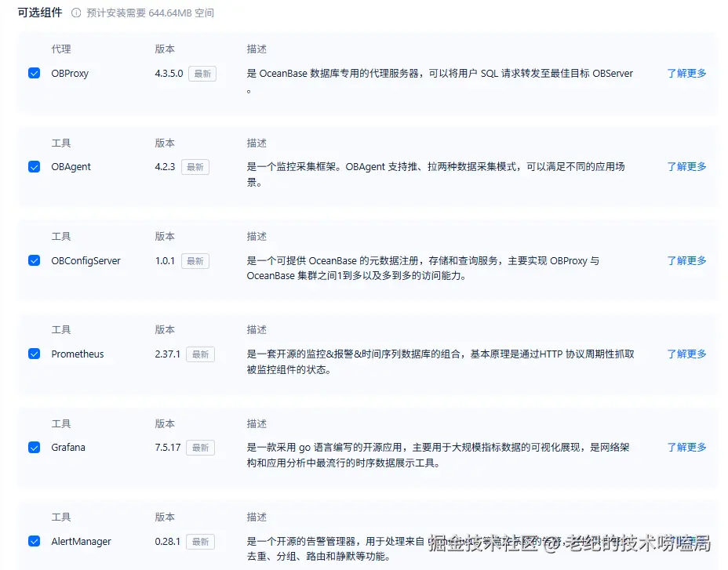Select the AlertManager name label

pyautogui.click(x=82, y=542)
